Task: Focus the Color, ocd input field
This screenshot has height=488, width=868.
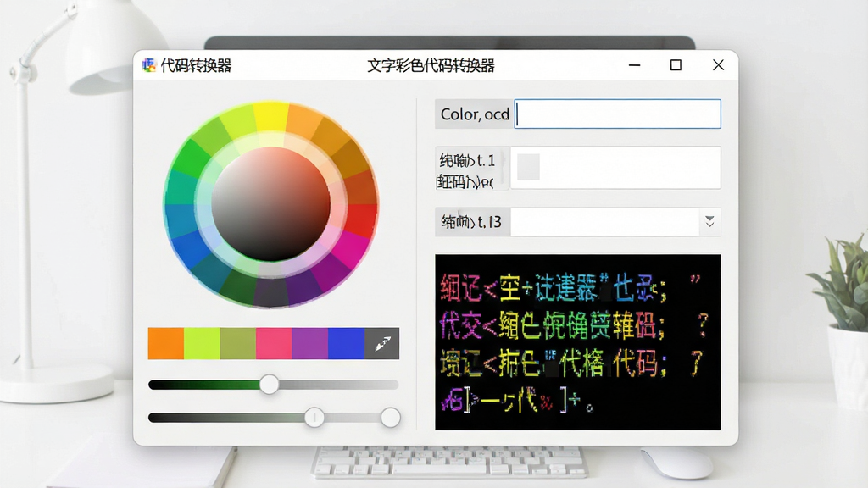Action: (x=617, y=114)
